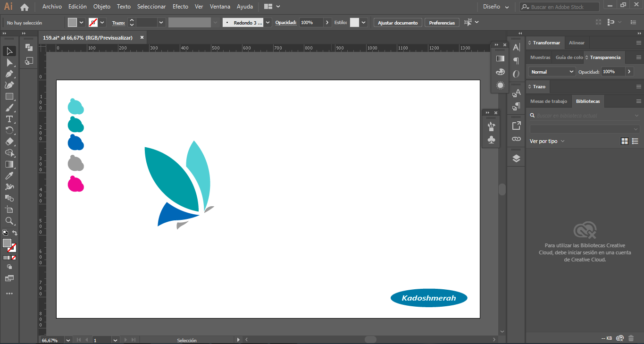
Task: Open the Ventana menu
Action: [x=220, y=7]
